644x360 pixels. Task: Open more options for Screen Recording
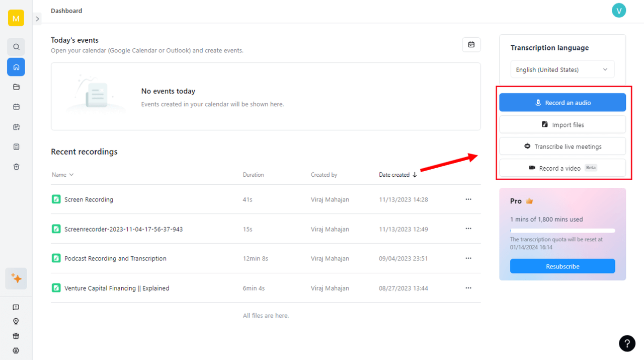tap(468, 199)
